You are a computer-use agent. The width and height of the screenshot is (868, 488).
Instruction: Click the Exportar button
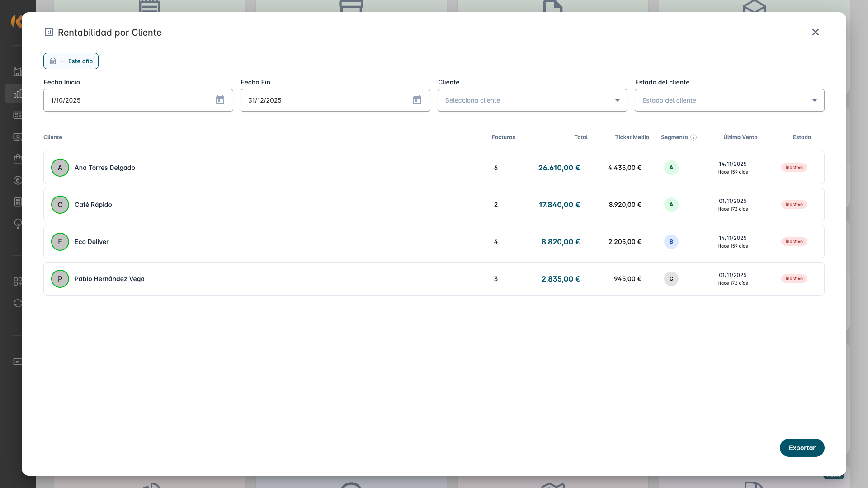coord(802,448)
